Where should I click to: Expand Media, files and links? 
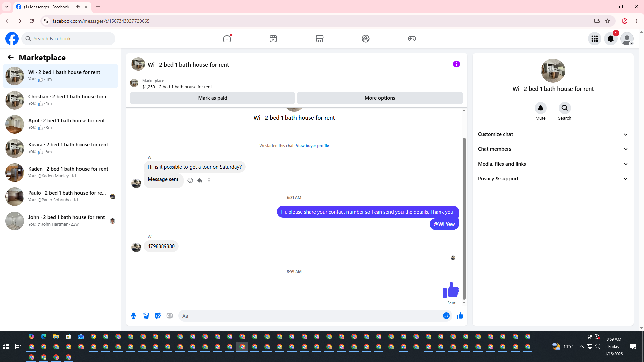553,164
